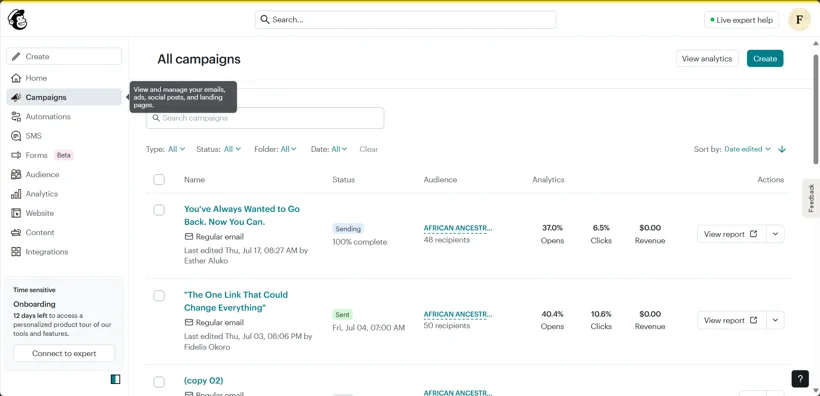Click into the top Search field

coord(406,20)
